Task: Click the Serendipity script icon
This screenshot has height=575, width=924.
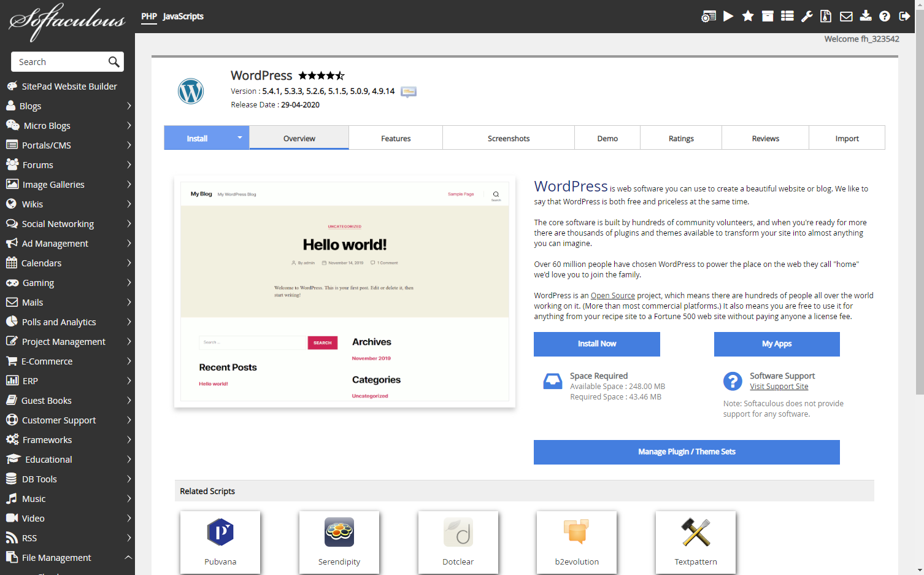Action: click(x=339, y=532)
